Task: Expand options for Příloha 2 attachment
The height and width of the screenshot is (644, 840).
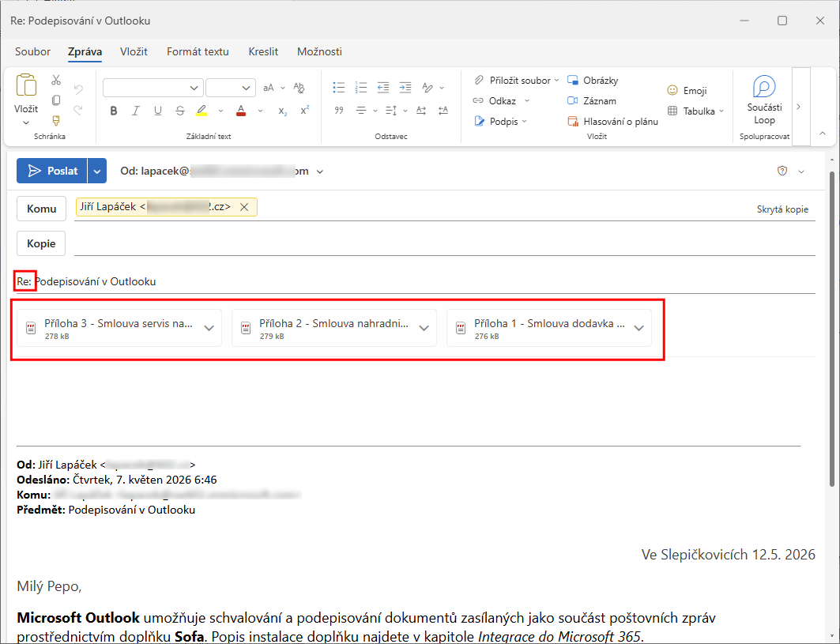Action: point(424,329)
